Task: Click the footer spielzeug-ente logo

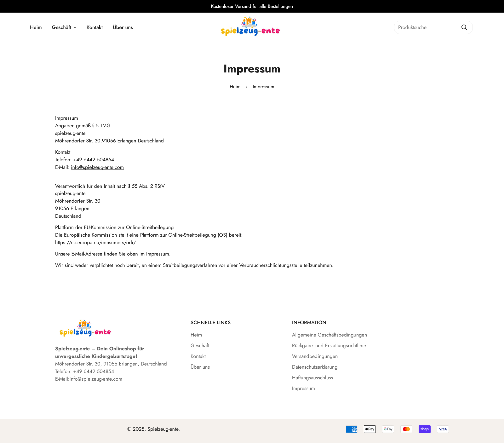Action: 85,328
